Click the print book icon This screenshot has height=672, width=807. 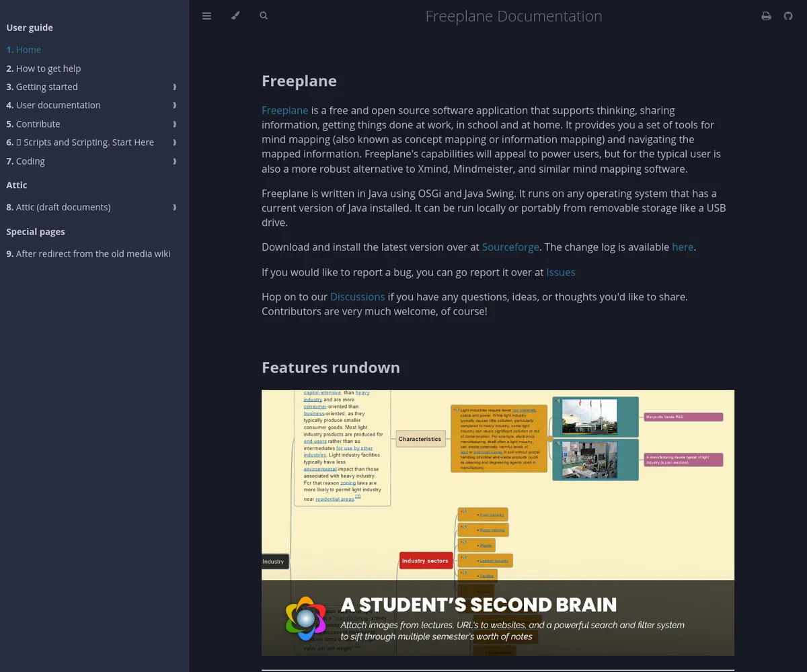pyautogui.click(x=766, y=16)
